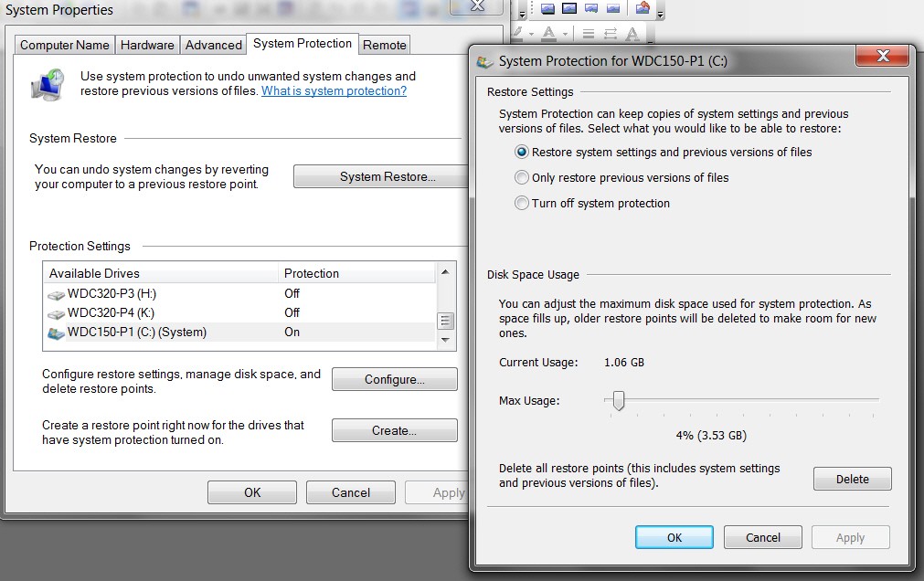This screenshot has height=581, width=924.
Task: Open the font color dropdown arrow
Action: click(x=565, y=34)
